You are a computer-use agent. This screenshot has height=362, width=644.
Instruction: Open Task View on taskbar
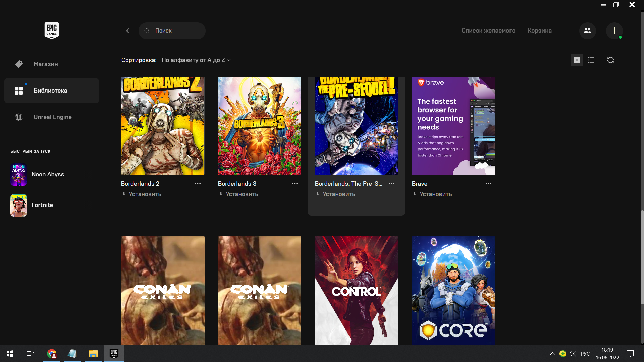[x=30, y=354]
